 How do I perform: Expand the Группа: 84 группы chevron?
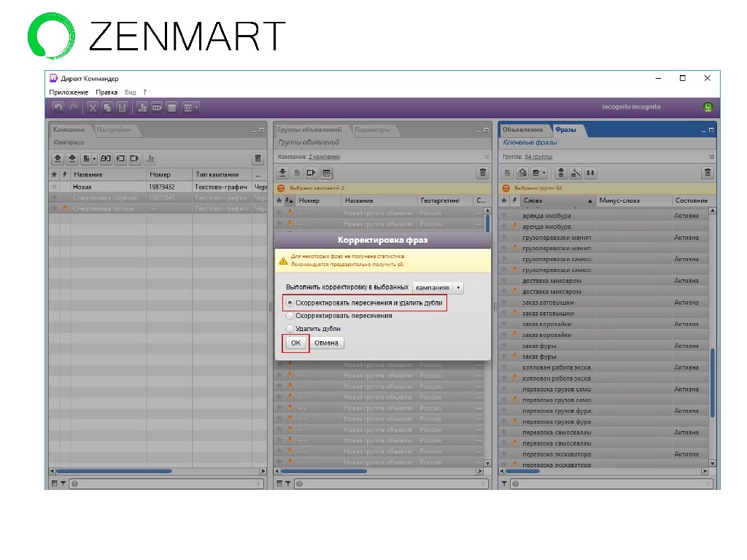click(711, 157)
